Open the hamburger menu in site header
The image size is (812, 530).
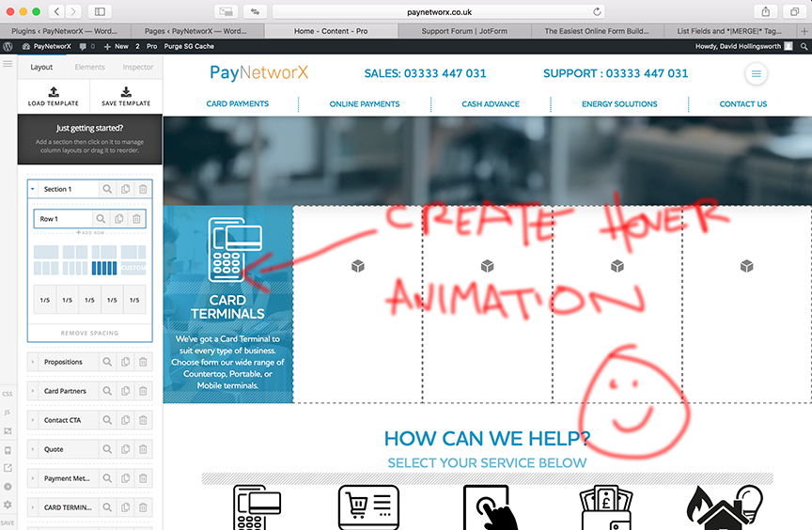click(x=756, y=73)
